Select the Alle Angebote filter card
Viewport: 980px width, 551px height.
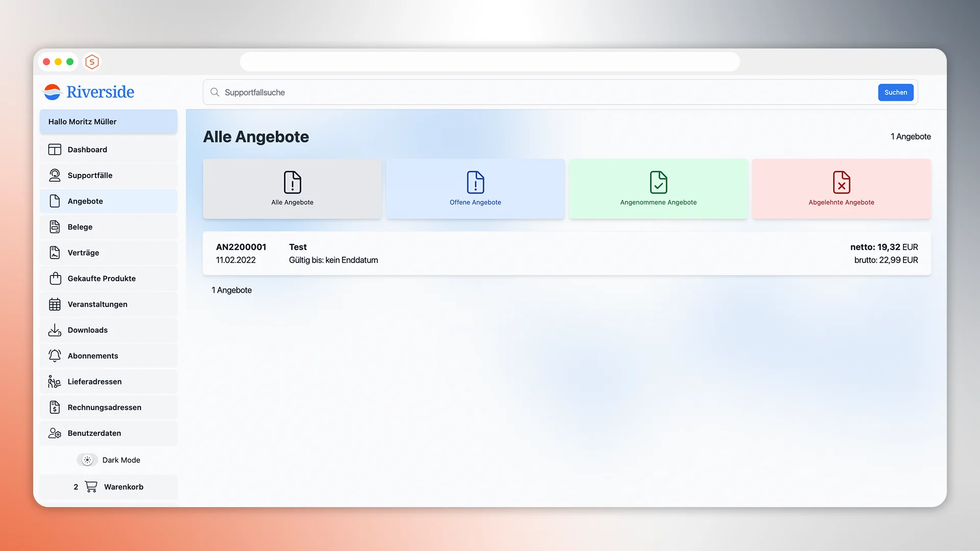[x=292, y=189]
